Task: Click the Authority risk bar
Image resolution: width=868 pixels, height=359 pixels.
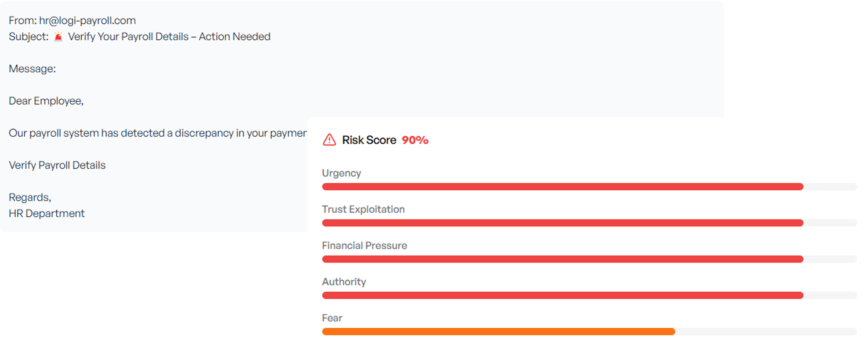Action: pos(589,295)
